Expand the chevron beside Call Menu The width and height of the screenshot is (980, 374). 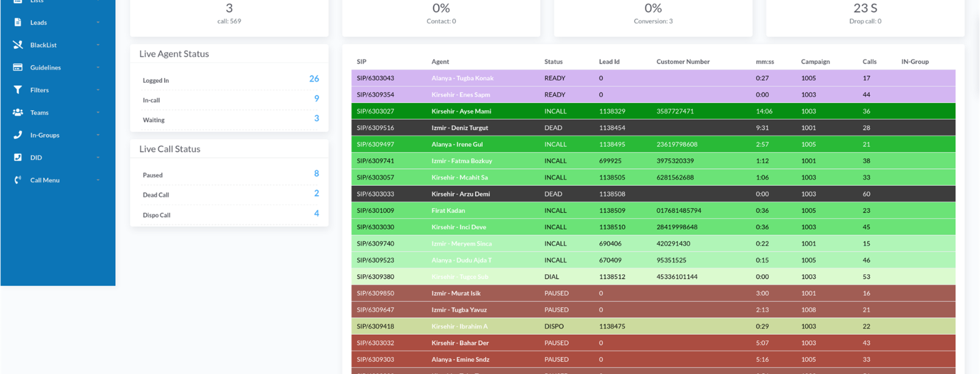tap(98, 180)
